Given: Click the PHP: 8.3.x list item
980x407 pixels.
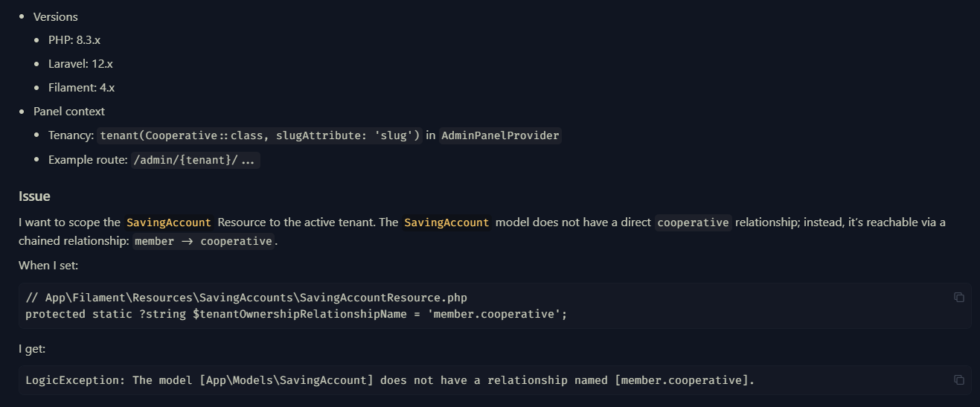Looking at the screenshot, I should coord(74,40).
